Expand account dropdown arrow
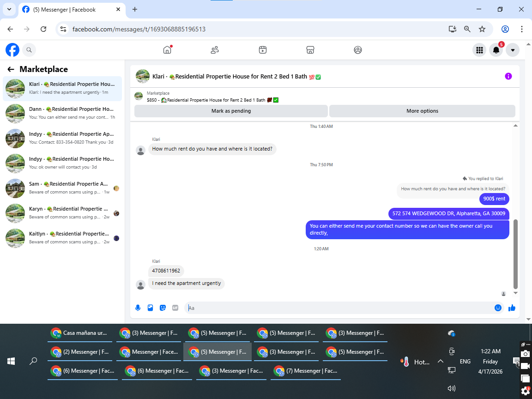The width and height of the screenshot is (532, 399). pyautogui.click(x=513, y=50)
